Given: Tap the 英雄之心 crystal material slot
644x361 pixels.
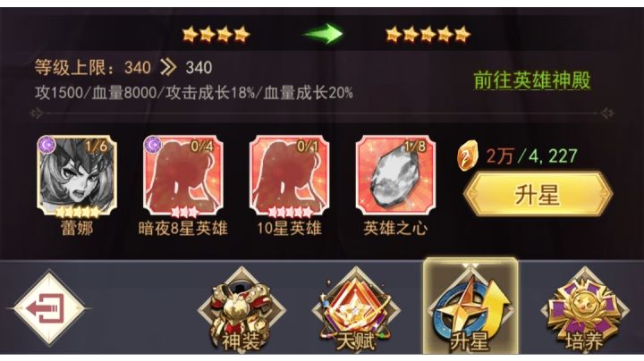Looking at the screenshot, I should (x=395, y=175).
